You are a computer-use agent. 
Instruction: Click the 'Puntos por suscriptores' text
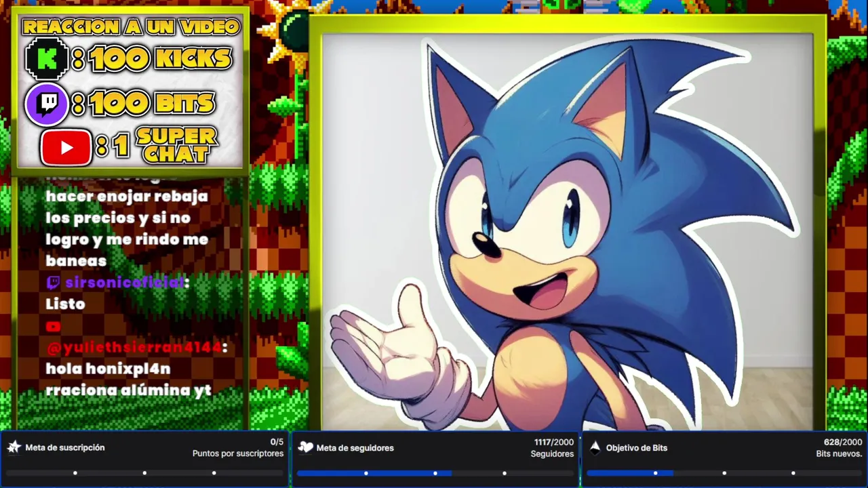click(x=238, y=453)
